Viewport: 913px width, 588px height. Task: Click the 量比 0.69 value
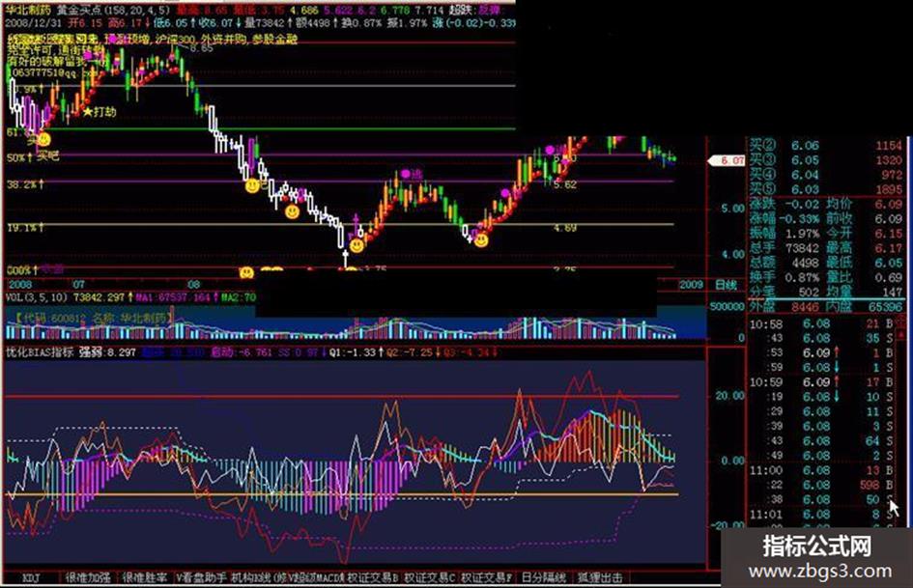tap(888, 278)
